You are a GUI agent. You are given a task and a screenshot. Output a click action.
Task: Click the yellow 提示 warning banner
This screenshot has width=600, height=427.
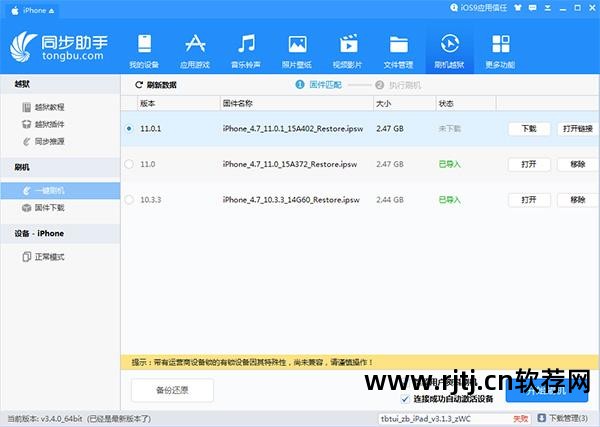coord(360,362)
